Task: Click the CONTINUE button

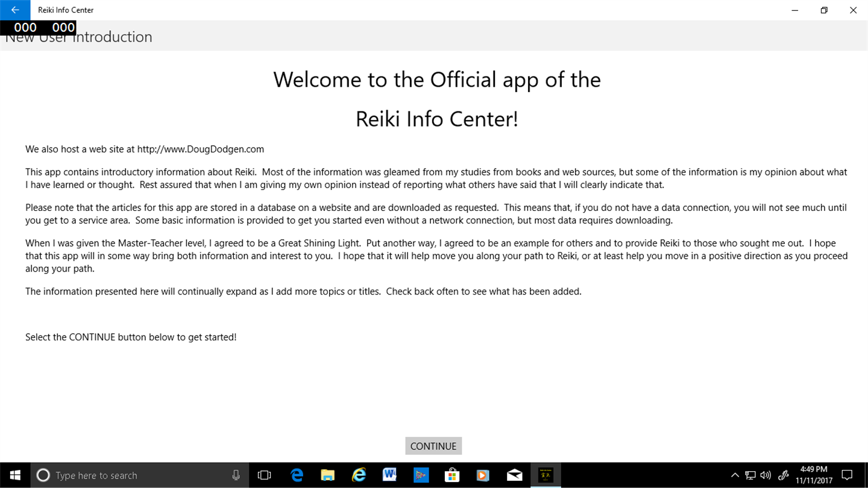Action: [433, 446]
